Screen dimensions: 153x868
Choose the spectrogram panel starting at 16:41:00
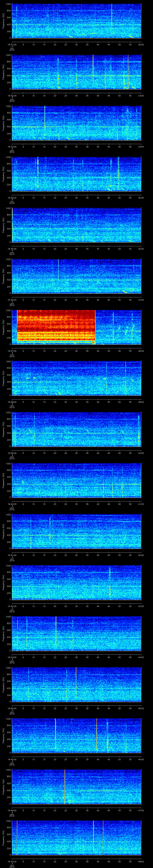76,531
